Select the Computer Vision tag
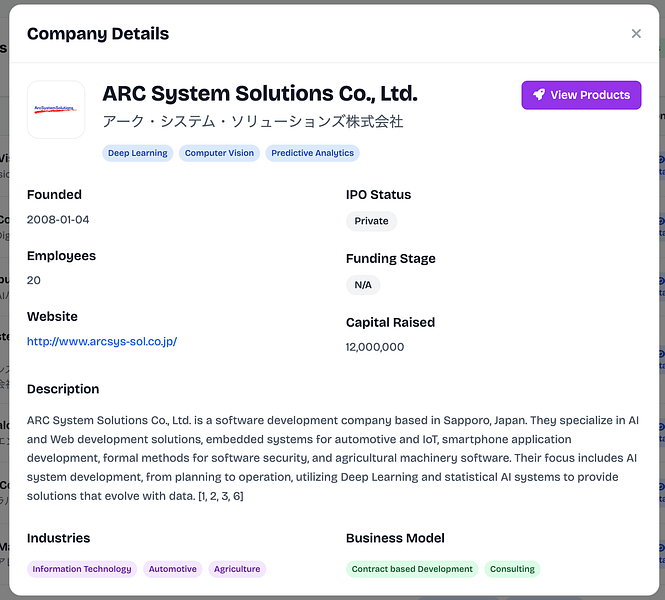This screenshot has width=665, height=600. tap(220, 153)
